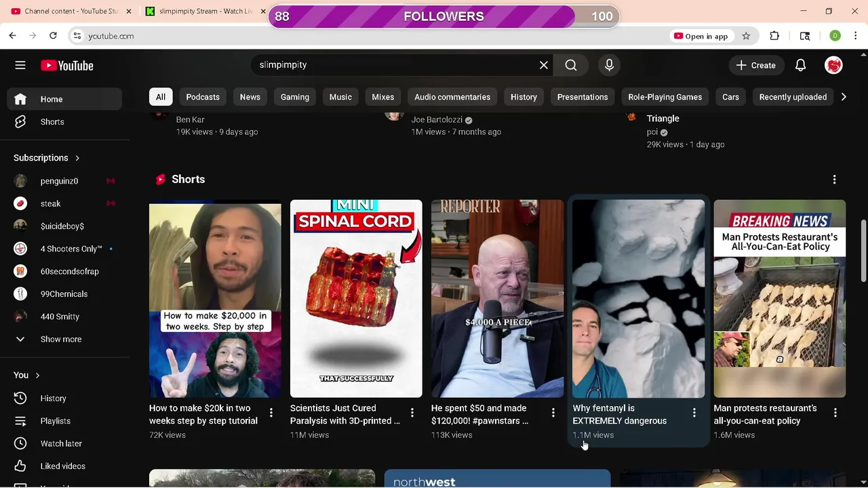The height and width of the screenshot is (488, 868).
Task: Open $uicideboy$ channel
Action: (x=64, y=226)
